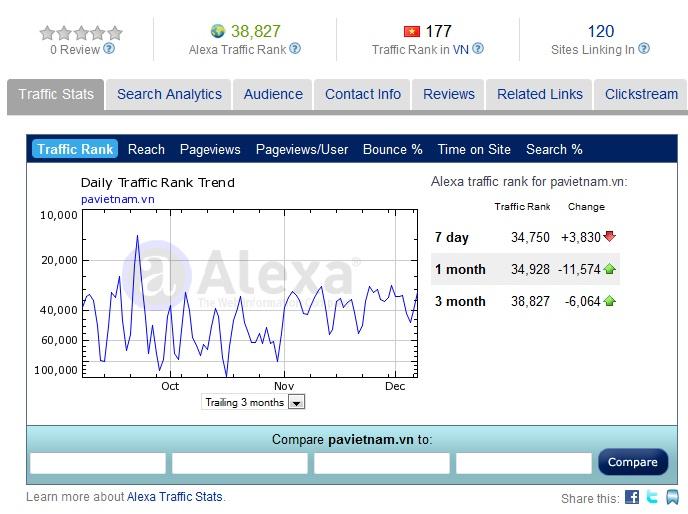The image size is (688, 514).
Task: Open the Clickstream tab
Action: (641, 94)
